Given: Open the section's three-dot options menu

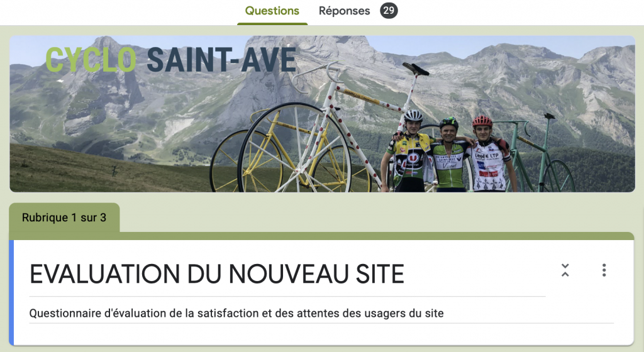Looking at the screenshot, I should point(604,270).
